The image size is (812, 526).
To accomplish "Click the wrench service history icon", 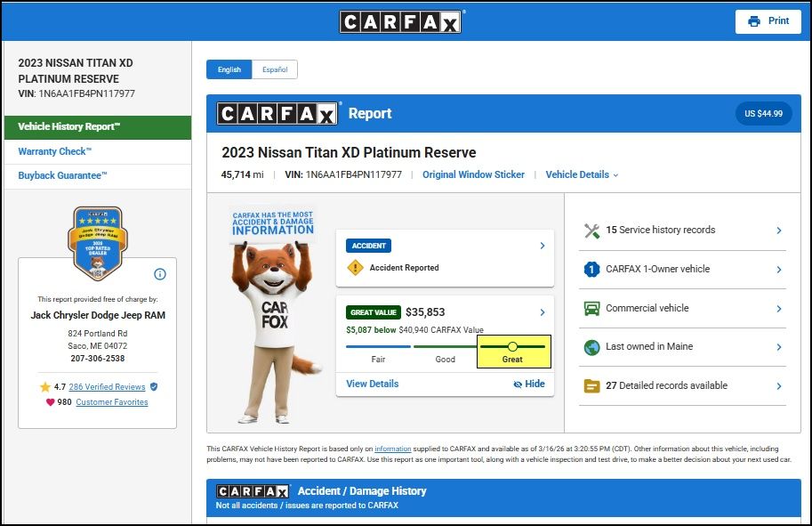I will coord(591,231).
